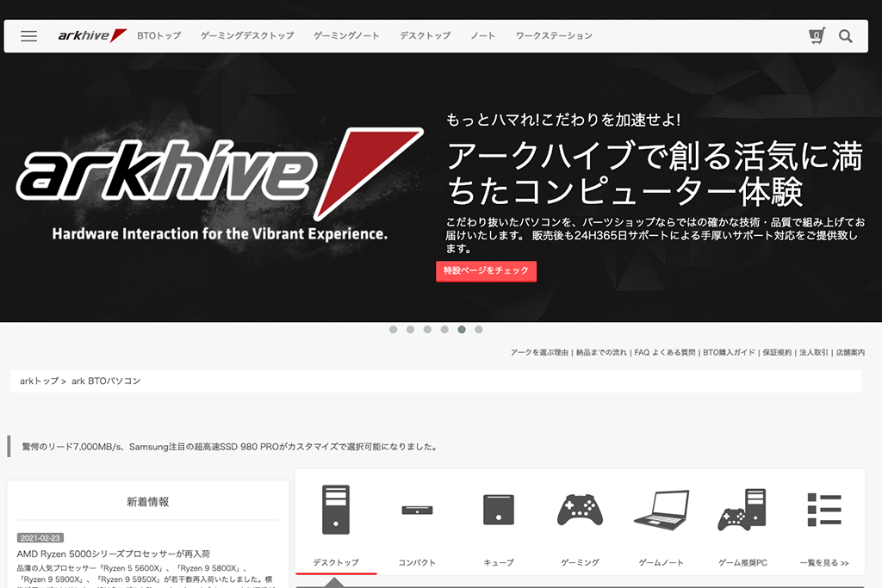This screenshot has width=882, height=588.
Task: Click the large arkhive hero banner logo
Action: click(x=220, y=176)
